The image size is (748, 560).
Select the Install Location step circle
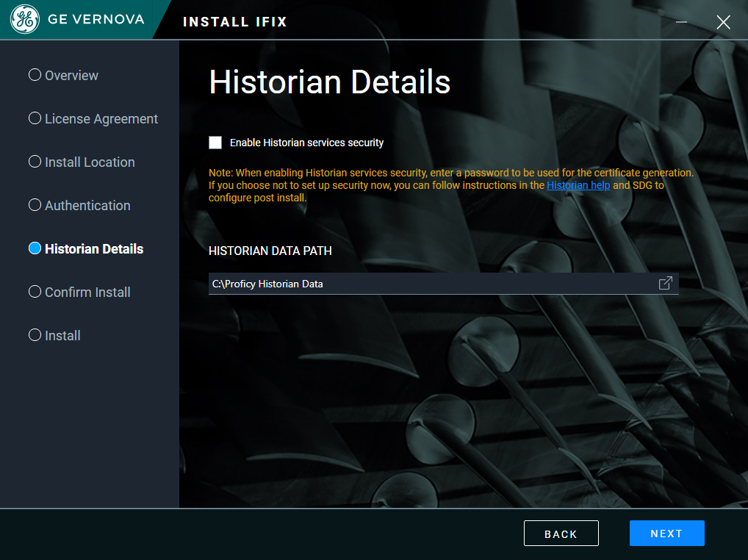(x=35, y=162)
